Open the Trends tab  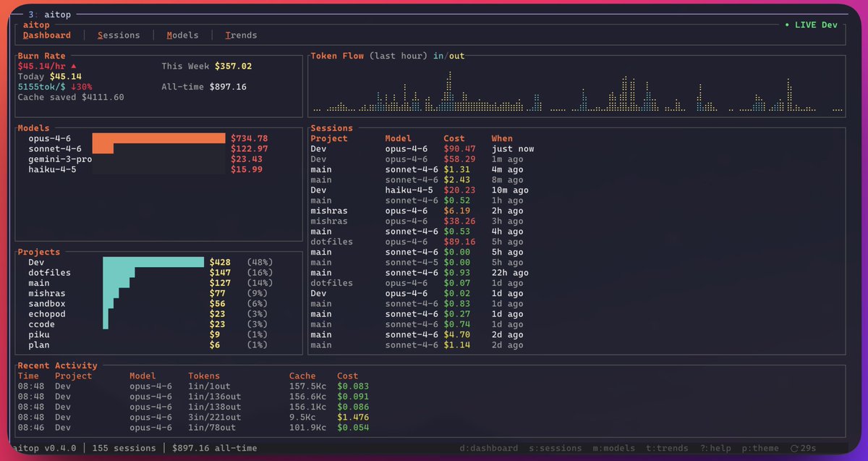pos(241,35)
